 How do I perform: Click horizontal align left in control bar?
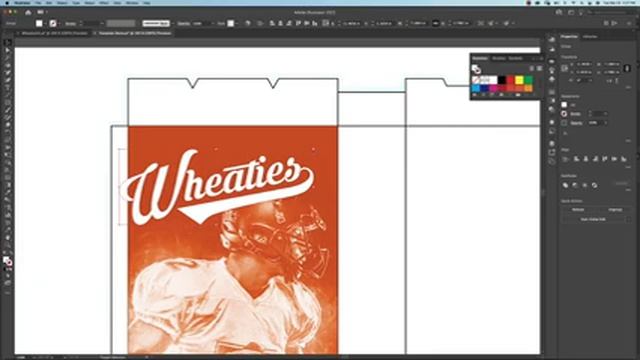pyautogui.click(x=271, y=24)
